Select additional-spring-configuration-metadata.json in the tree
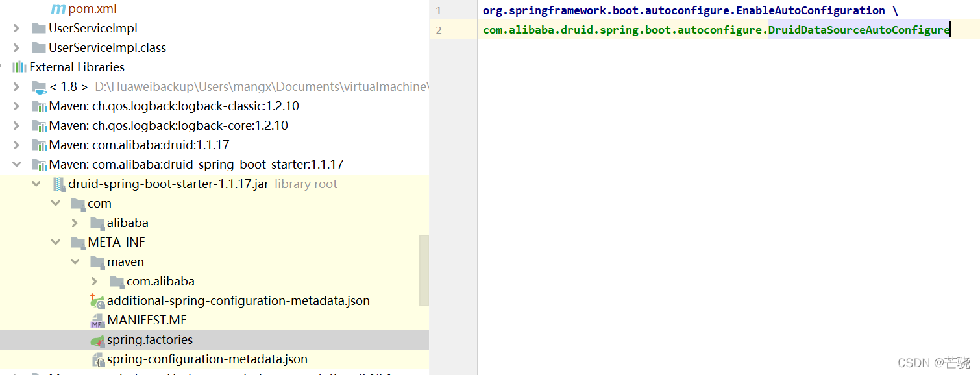The width and height of the screenshot is (980, 375). tap(238, 301)
